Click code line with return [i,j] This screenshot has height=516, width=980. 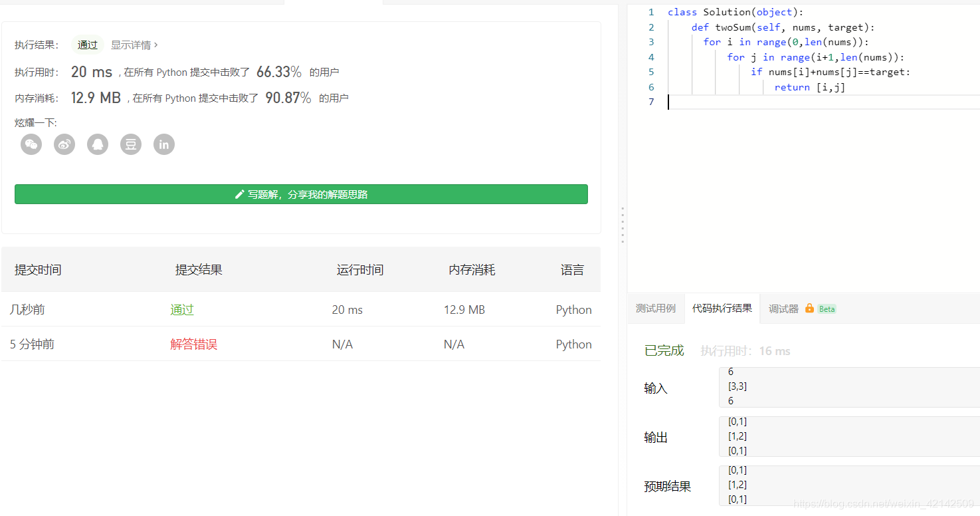coord(810,87)
